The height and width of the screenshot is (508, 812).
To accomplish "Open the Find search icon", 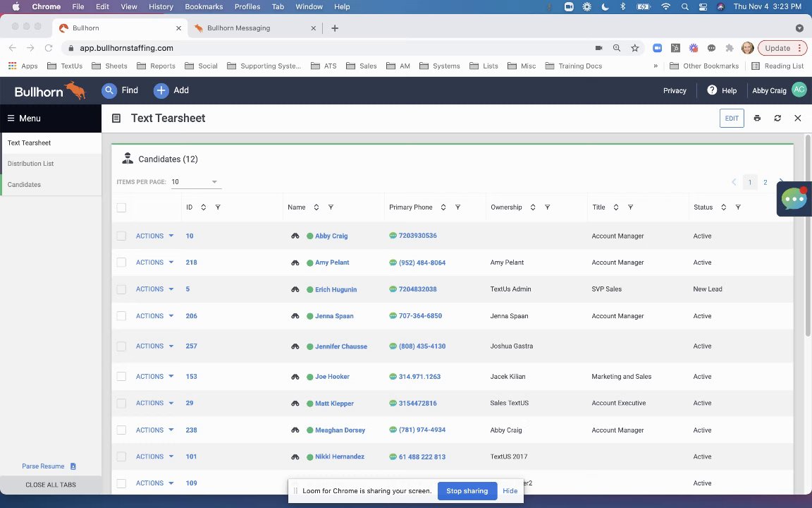I will coord(109,91).
